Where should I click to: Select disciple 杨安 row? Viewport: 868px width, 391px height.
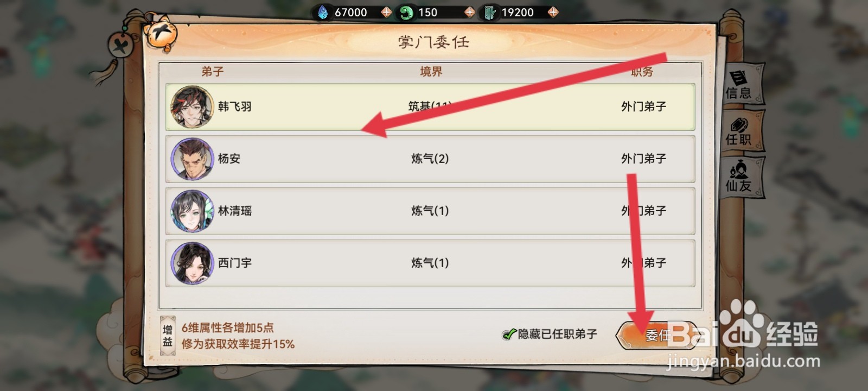coord(430,159)
